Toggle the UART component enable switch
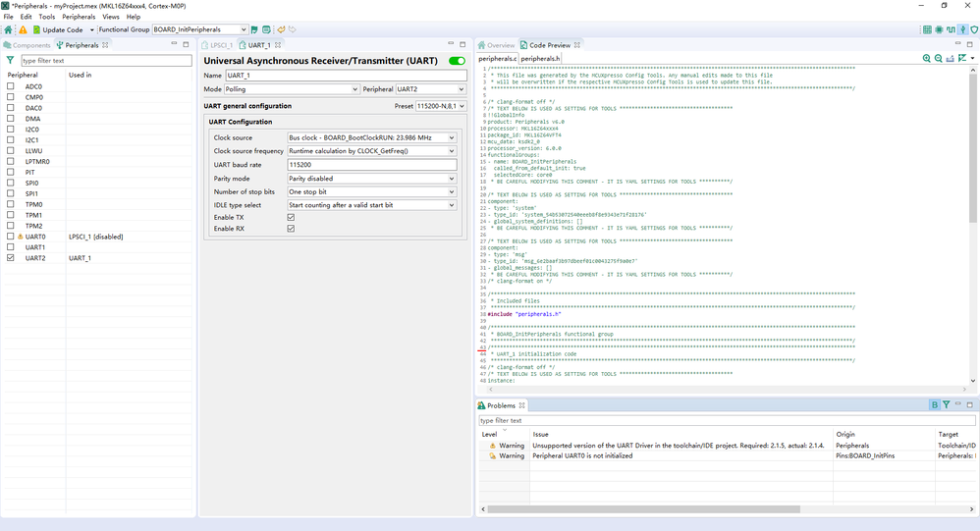 point(457,61)
